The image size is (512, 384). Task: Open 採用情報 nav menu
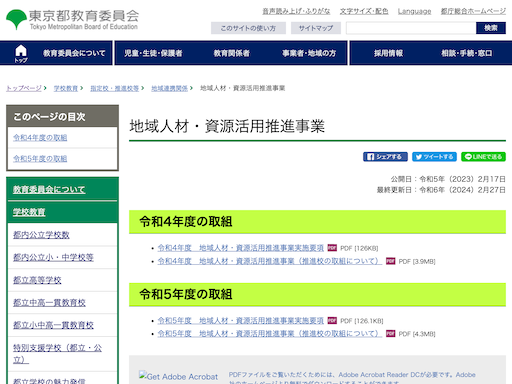click(x=388, y=53)
